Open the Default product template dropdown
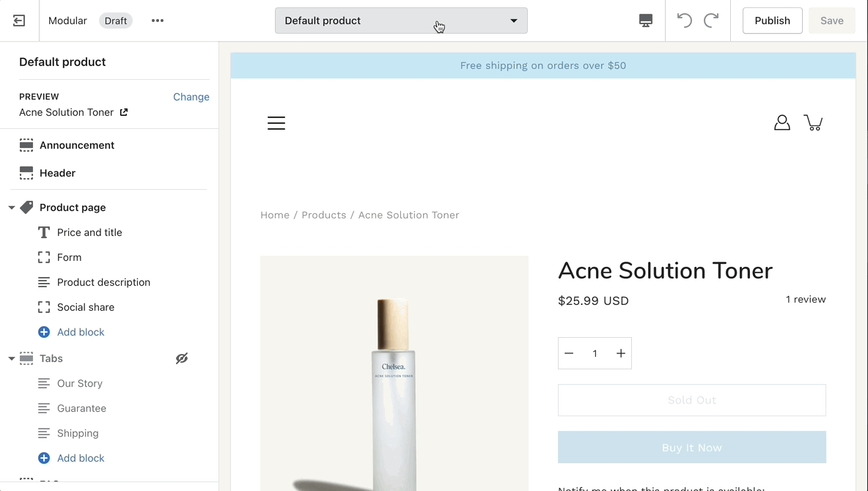Viewport: 868px width, 491px height. [x=401, y=21]
